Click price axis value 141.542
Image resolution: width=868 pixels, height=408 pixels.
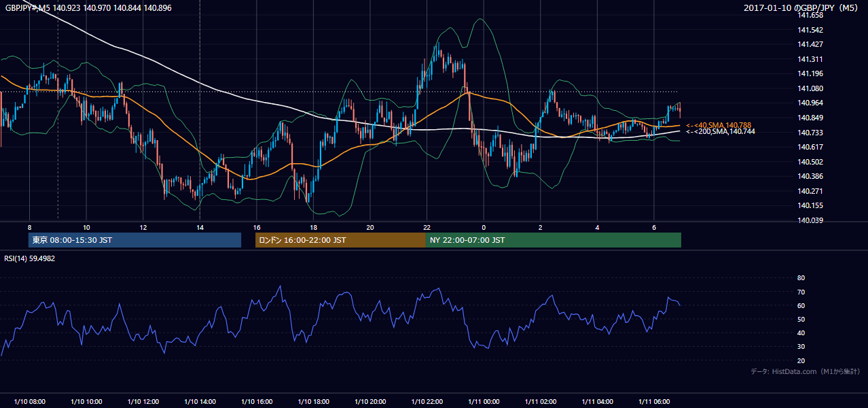point(811,30)
